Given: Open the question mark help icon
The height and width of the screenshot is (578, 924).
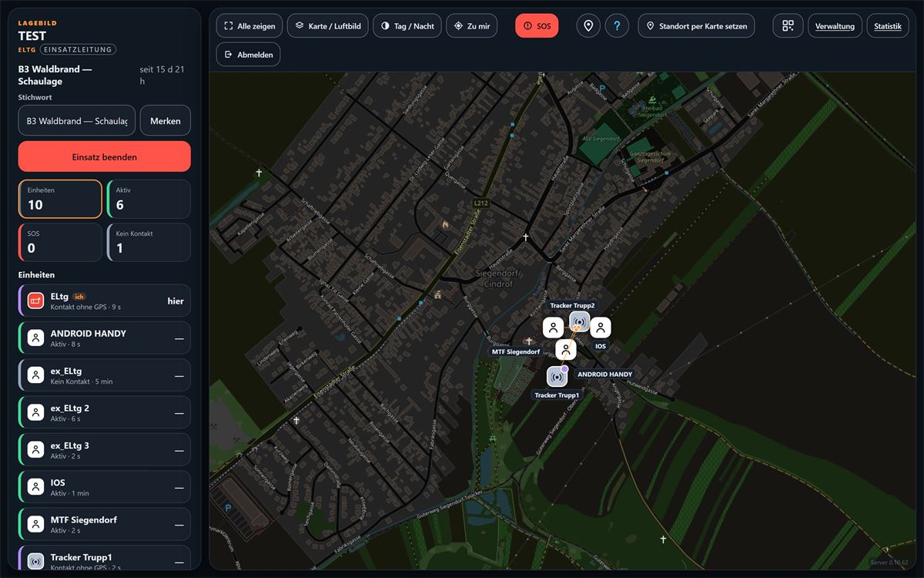Looking at the screenshot, I should coord(617,25).
